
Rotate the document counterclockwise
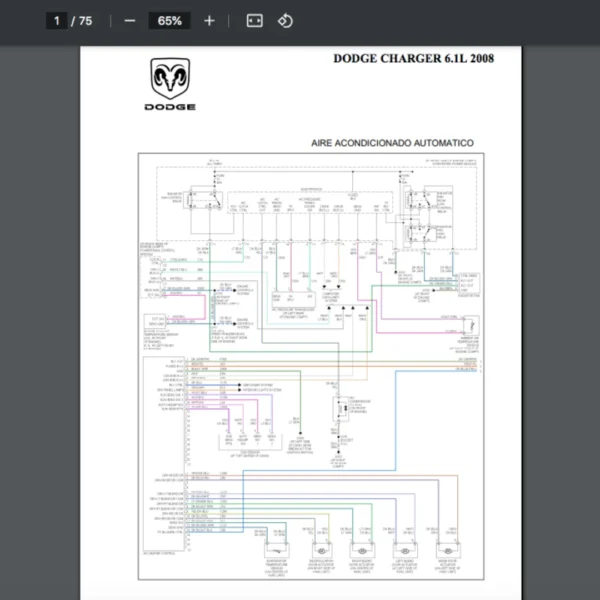(285, 21)
